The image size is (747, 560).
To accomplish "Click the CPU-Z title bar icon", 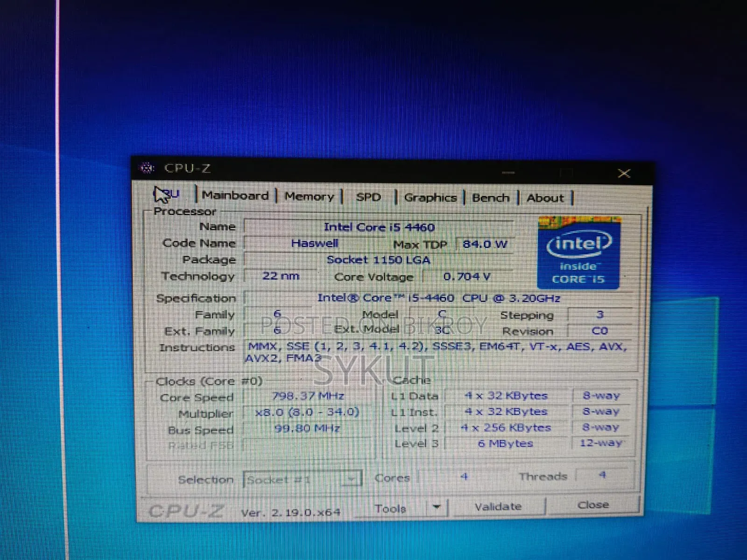I will point(148,168).
